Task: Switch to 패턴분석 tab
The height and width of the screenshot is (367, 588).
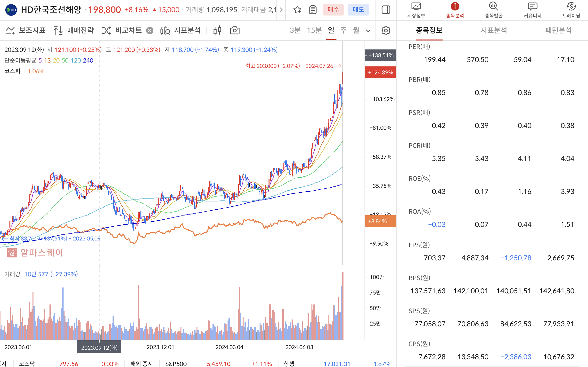Action: [x=558, y=30]
